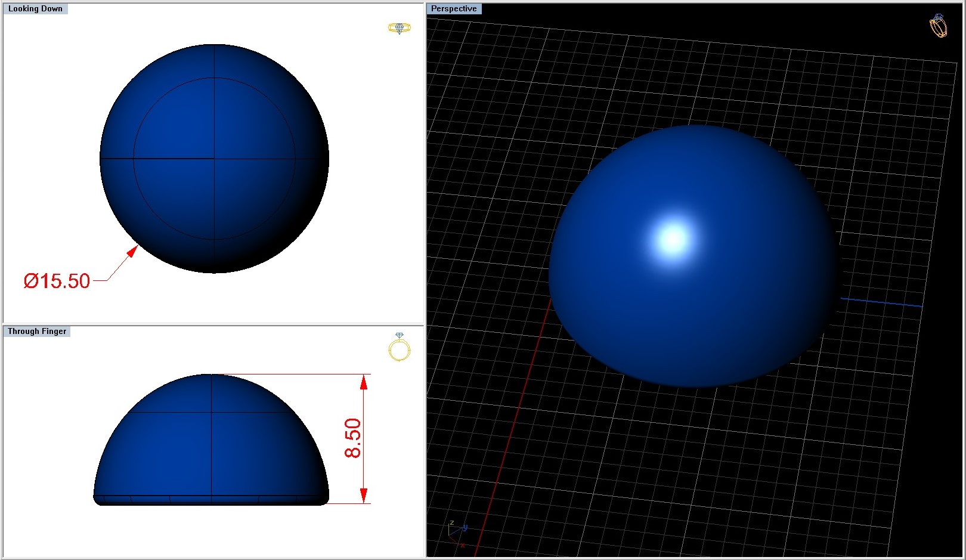
Task: Click the white specular highlight on the dome
Action: coord(673,239)
